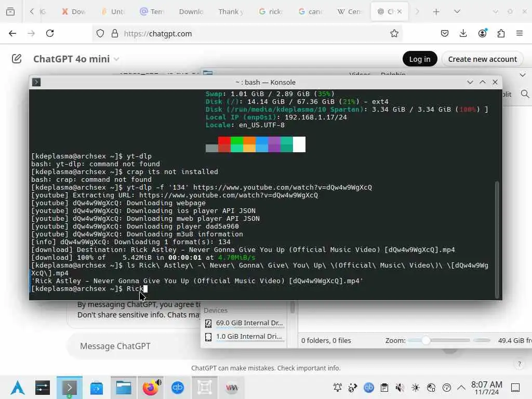Screen dimensions: 532x399
Task: Switch to Untitled Firefox tab
Action: coord(113,11)
